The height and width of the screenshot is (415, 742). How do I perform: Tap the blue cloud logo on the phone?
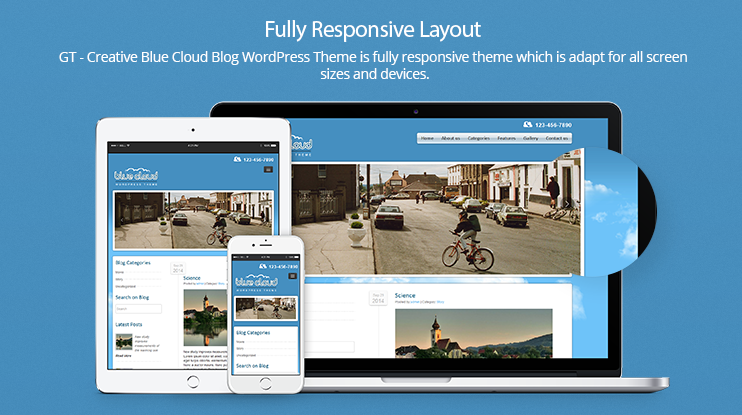[256, 283]
